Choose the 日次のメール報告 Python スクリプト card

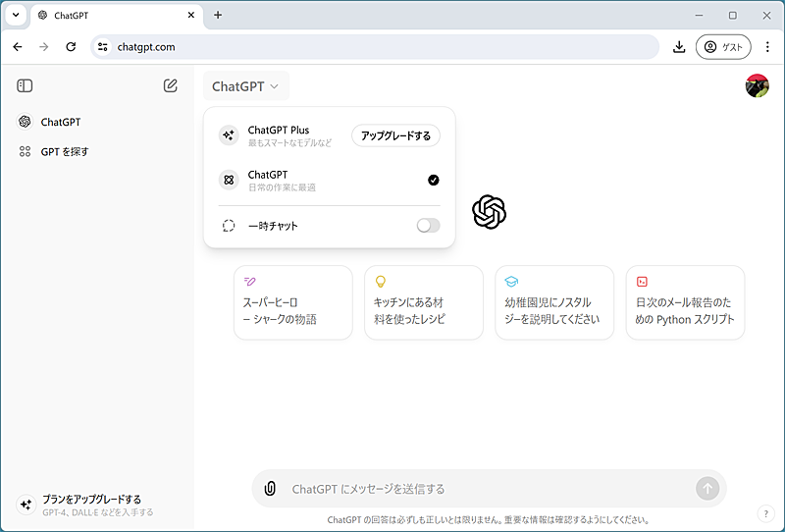point(685,302)
